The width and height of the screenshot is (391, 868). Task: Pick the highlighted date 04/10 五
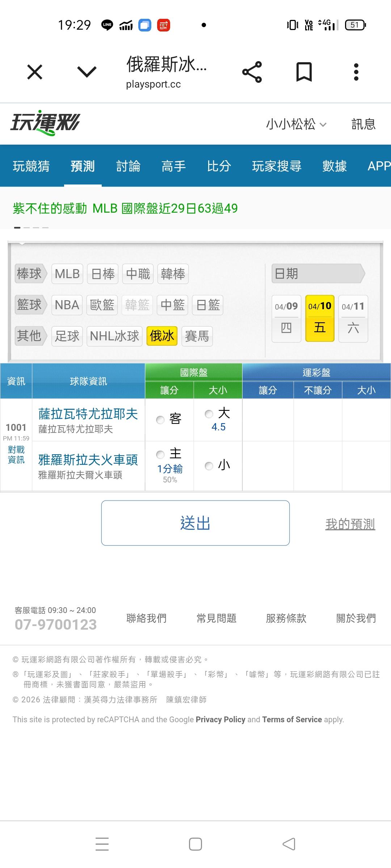320,319
